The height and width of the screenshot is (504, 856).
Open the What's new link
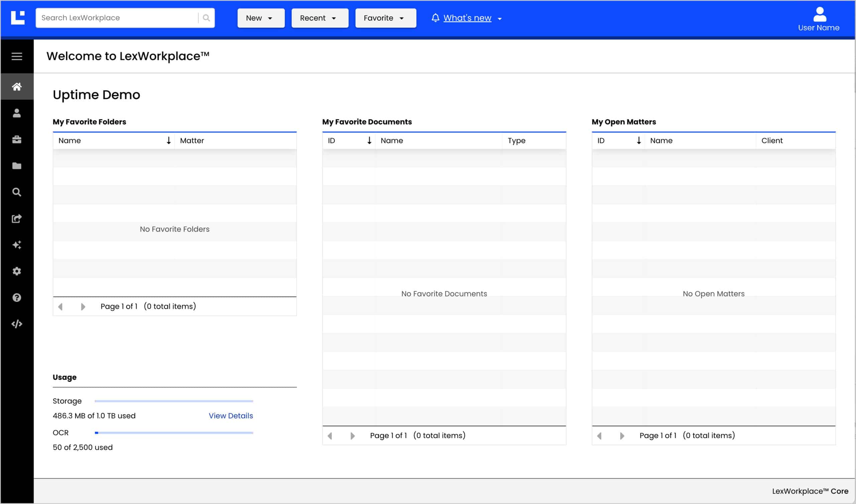point(467,18)
